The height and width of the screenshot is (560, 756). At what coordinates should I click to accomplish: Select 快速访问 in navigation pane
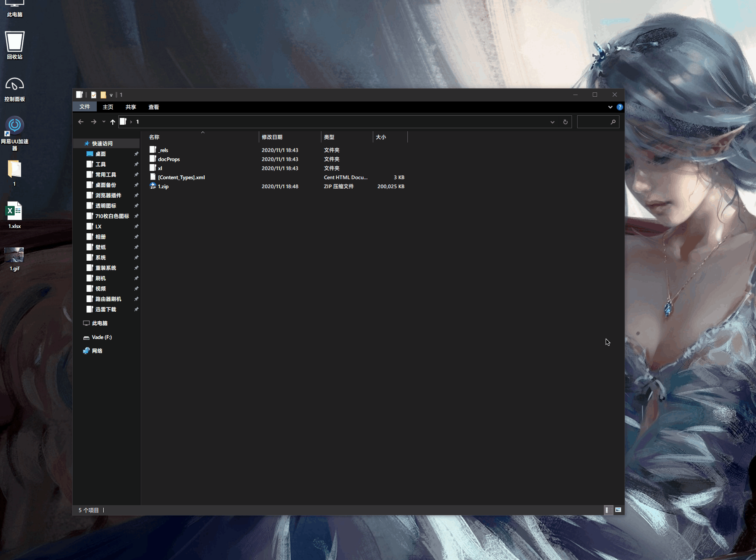point(102,143)
